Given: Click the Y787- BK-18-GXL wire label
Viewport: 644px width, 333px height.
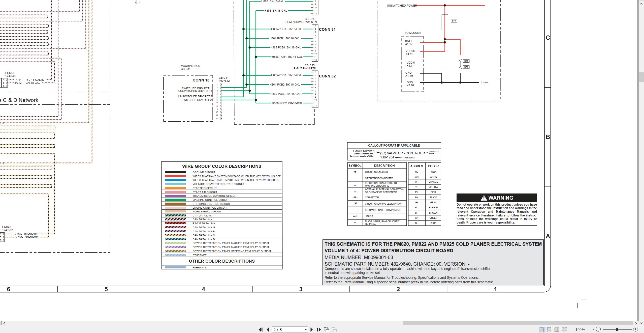Looking at the screenshot, I should tap(26, 234).
